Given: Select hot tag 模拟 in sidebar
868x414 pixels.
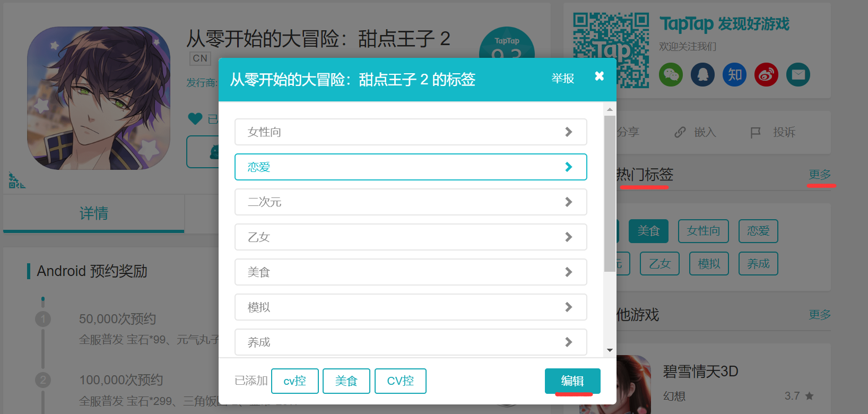Looking at the screenshot, I should point(709,263).
